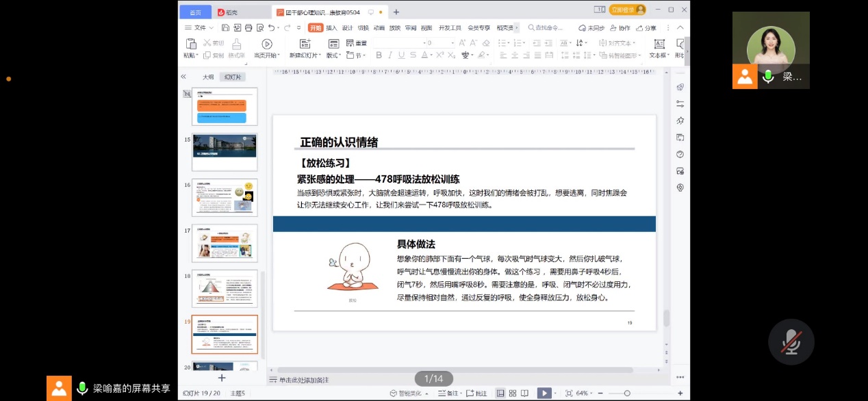Click the zoom slider handle
This screenshot has height=401, width=868.
pyautogui.click(x=627, y=393)
